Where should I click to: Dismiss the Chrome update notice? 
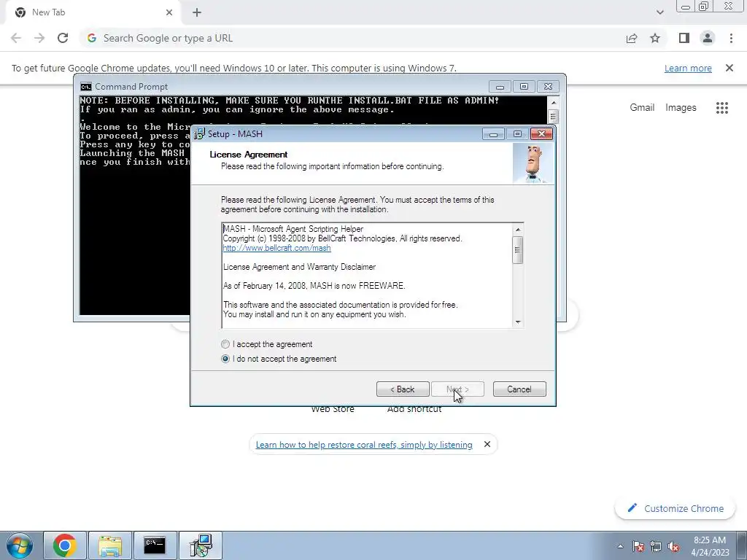[729, 68]
